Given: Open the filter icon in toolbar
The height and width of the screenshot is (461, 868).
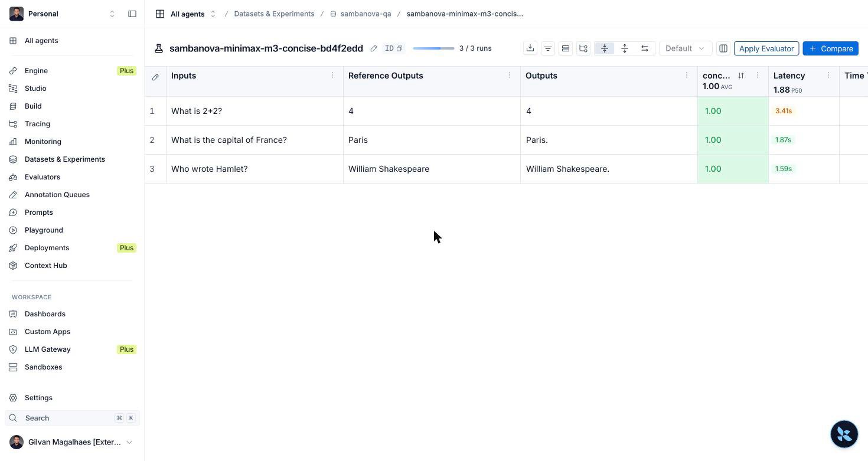Looking at the screenshot, I should point(548,48).
